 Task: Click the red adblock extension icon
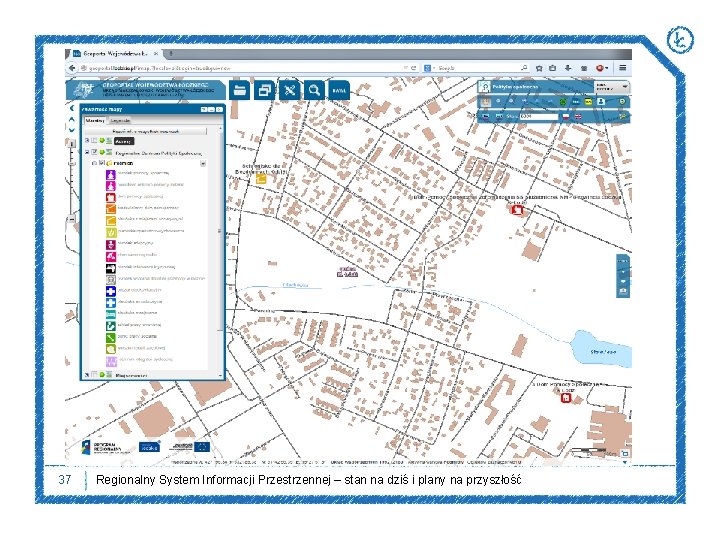coord(600,68)
